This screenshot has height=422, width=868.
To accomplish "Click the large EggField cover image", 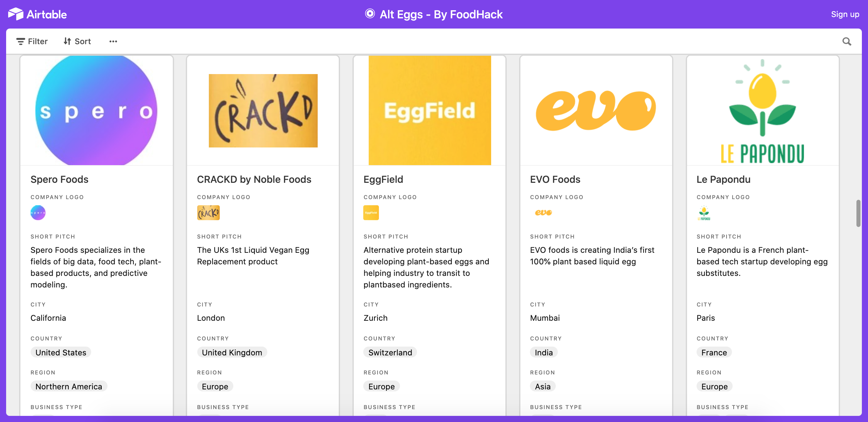I will pyautogui.click(x=430, y=110).
